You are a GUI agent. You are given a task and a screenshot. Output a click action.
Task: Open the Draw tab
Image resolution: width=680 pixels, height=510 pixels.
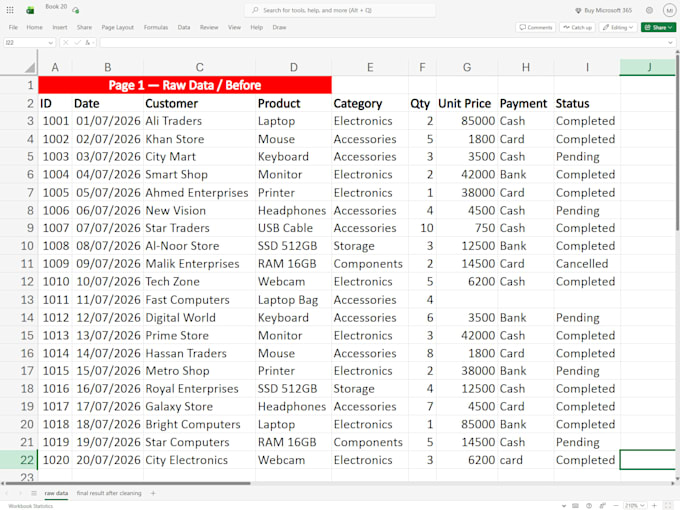(279, 27)
